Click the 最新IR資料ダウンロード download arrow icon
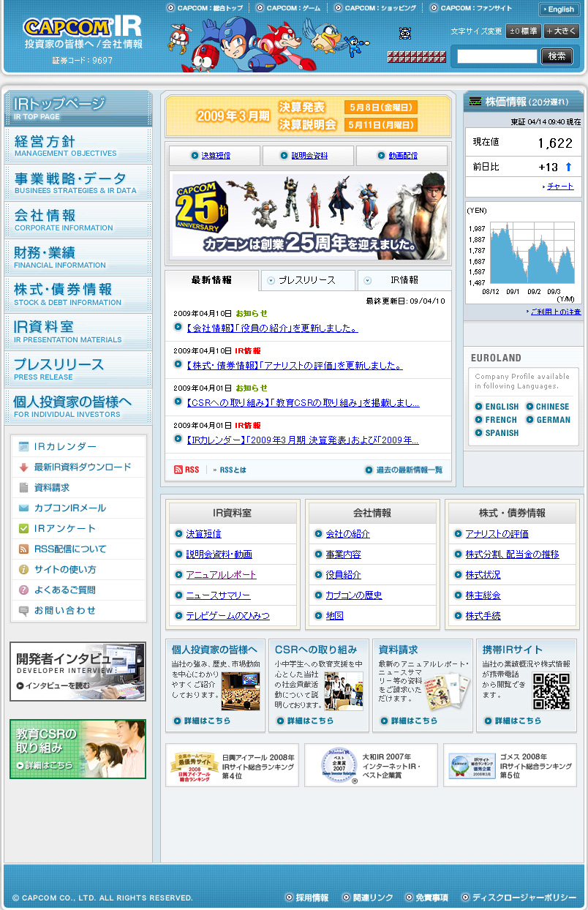The width and height of the screenshot is (588, 910). tap(23, 467)
